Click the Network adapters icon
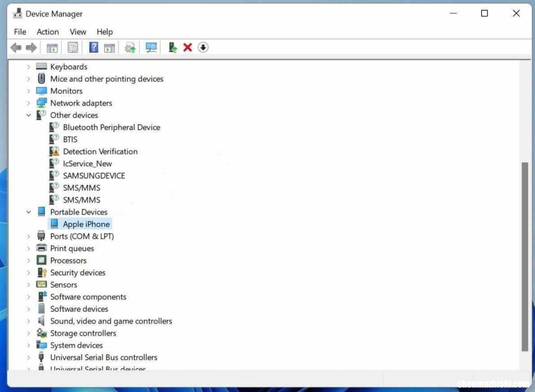The height and width of the screenshot is (392, 535). tap(41, 103)
